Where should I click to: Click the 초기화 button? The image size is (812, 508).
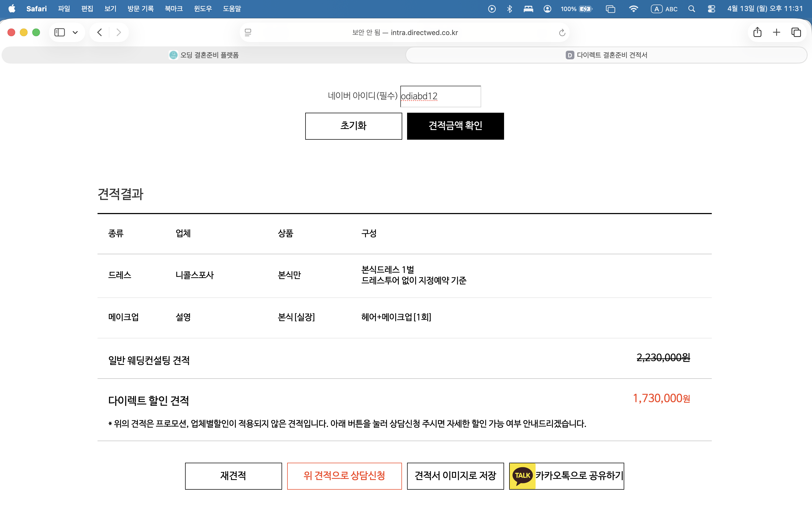353,126
